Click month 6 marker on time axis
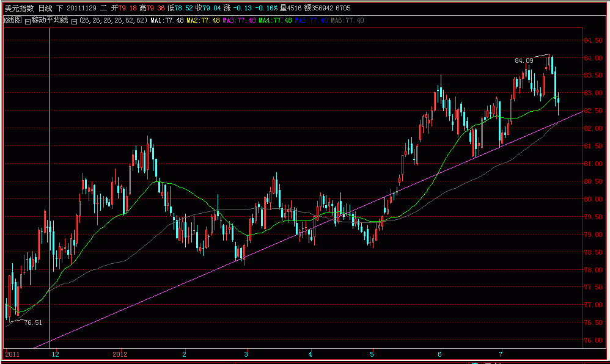The width and height of the screenshot is (610, 364). [x=439, y=354]
